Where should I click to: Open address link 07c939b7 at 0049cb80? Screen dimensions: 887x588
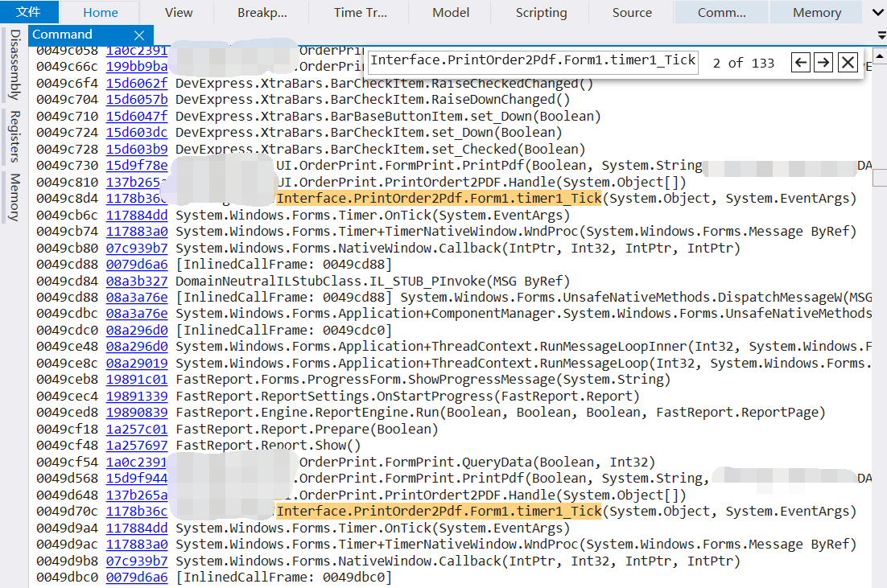click(137, 249)
